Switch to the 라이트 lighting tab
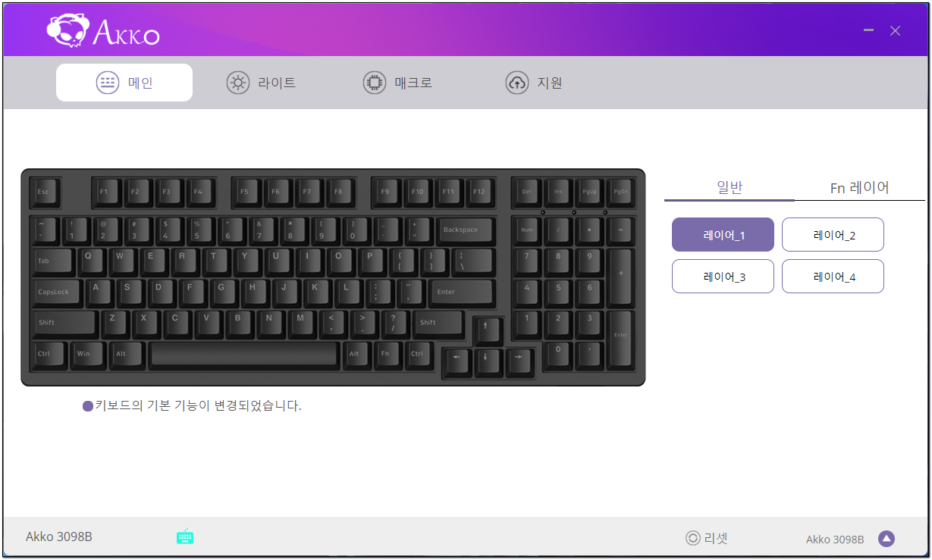 tap(261, 83)
